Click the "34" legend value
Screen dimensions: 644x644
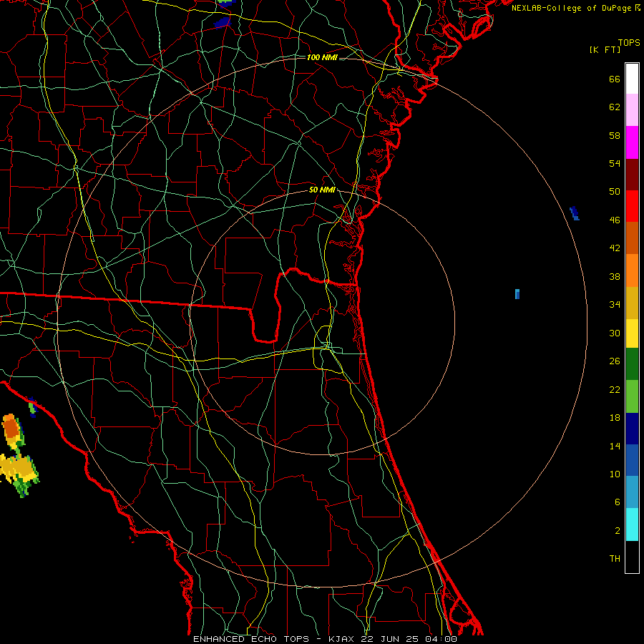pyautogui.click(x=615, y=305)
